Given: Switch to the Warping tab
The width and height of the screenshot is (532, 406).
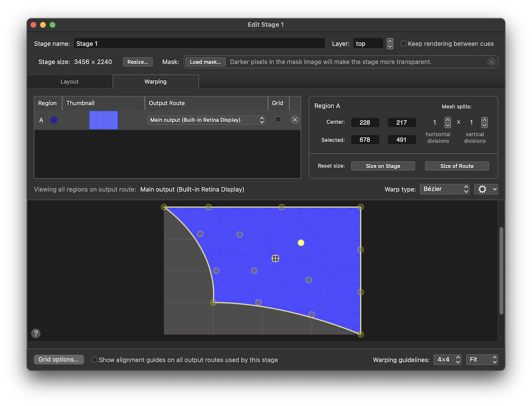Looking at the screenshot, I should pos(156,82).
